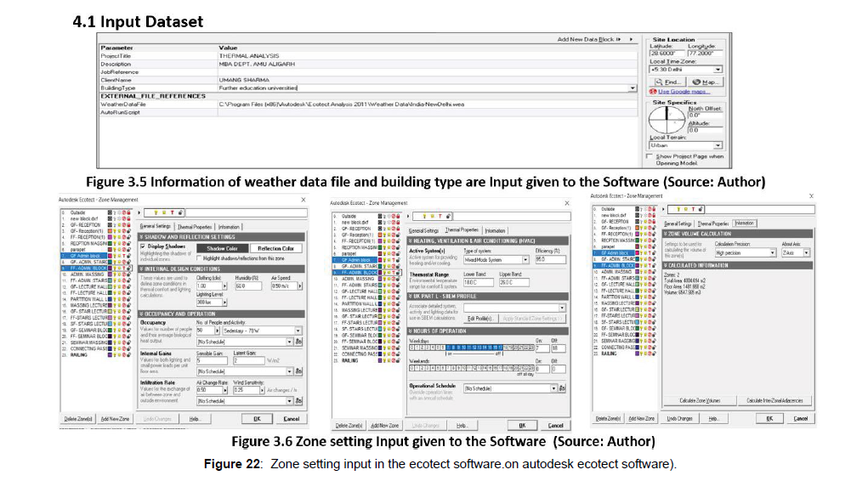This screenshot has width=868, height=481.
Task: Click the Reflection Color swatch button
Action: coord(275,248)
